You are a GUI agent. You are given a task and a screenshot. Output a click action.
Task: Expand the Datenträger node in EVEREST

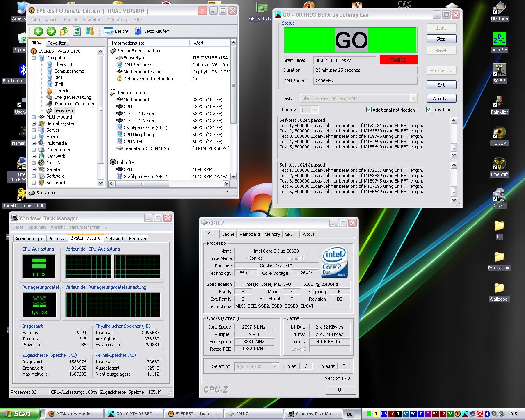click(x=34, y=150)
